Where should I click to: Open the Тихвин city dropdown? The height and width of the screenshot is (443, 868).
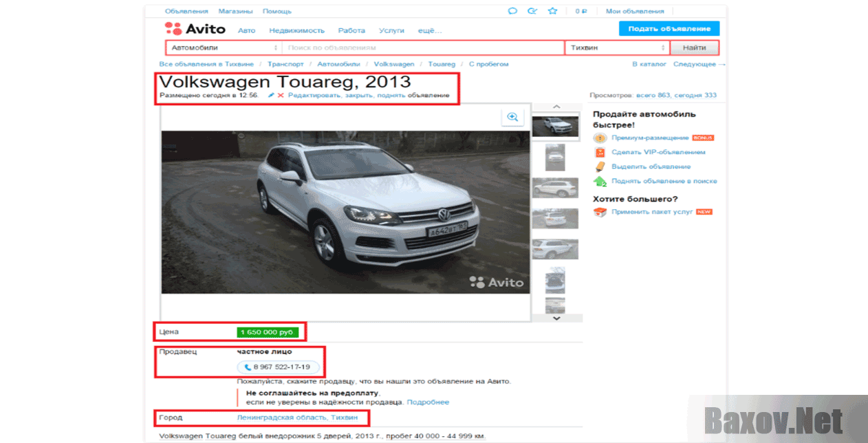(x=617, y=48)
